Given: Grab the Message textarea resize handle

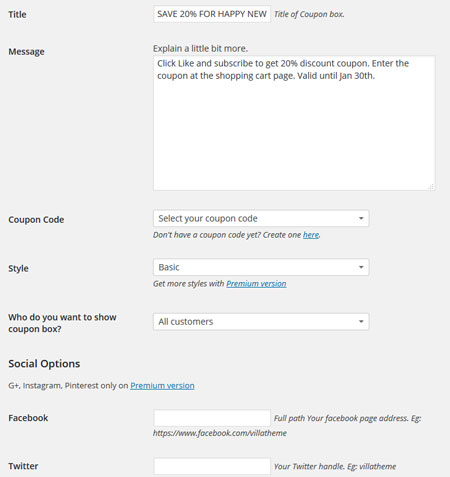Looking at the screenshot, I should (x=431, y=187).
